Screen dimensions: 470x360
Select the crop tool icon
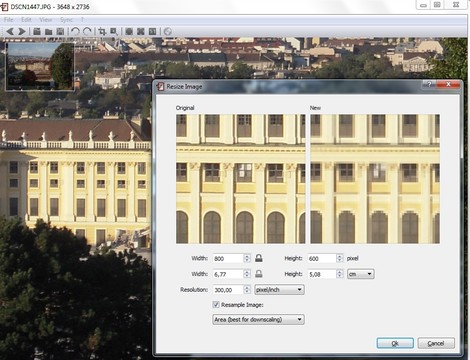(x=102, y=31)
